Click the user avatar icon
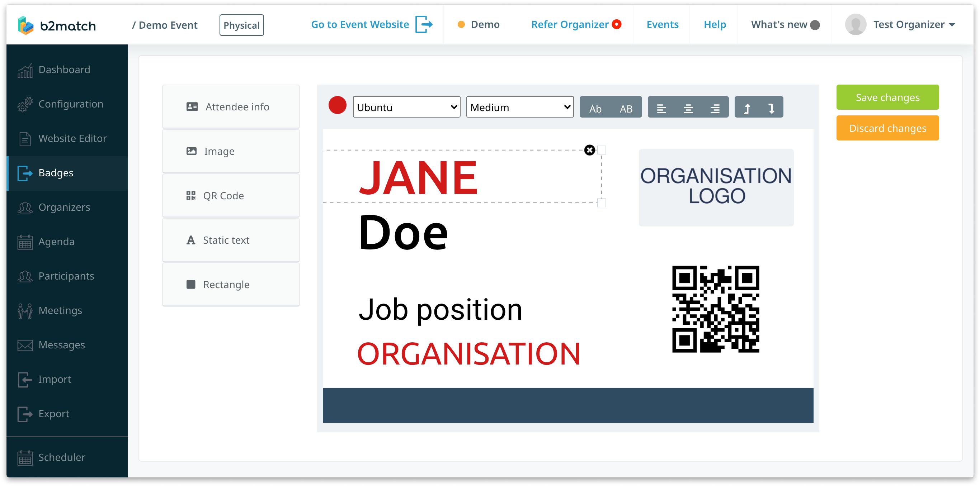The width and height of the screenshot is (980, 486). point(856,25)
